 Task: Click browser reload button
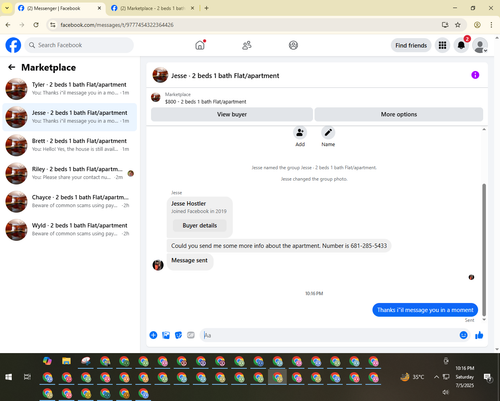point(36,25)
